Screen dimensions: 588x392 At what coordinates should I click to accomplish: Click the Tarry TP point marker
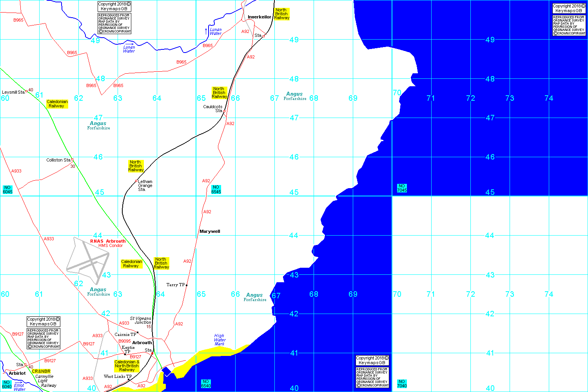point(187,285)
